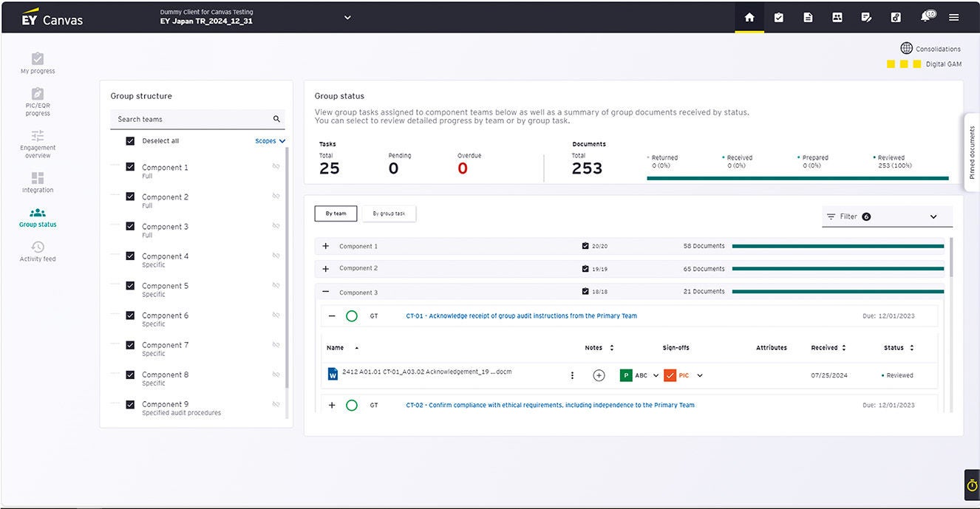Open three-dot menu for Acknowledgement document
The width and height of the screenshot is (980, 509).
click(x=572, y=375)
